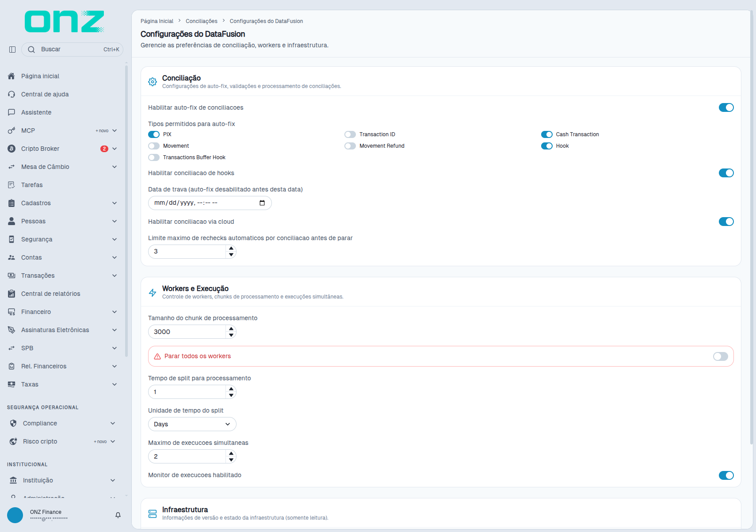Screen dimensions: 756x532
Task: Open SPB in the sidebar
Action: tap(63, 348)
